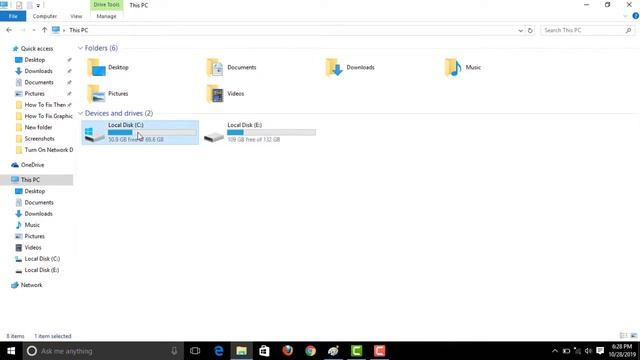
Task: Click the taskbar clock and date
Action: [x=622, y=351]
